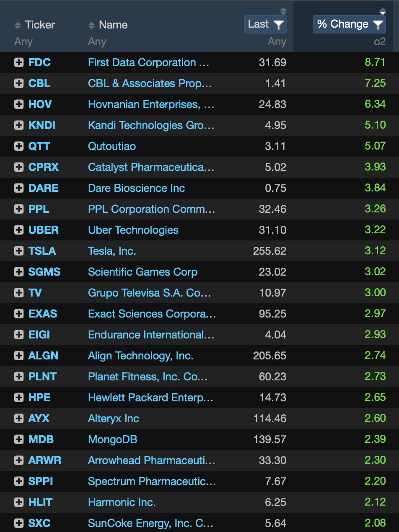The width and height of the screenshot is (399, 532).
Task: Select the 205.65 last price cell
Action: point(269,356)
